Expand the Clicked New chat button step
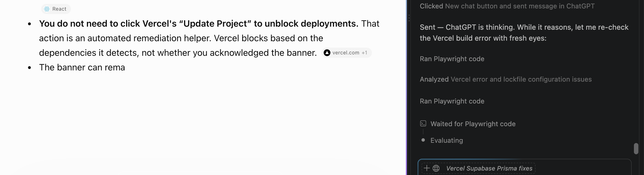644x175 pixels. tap(507, 6)
